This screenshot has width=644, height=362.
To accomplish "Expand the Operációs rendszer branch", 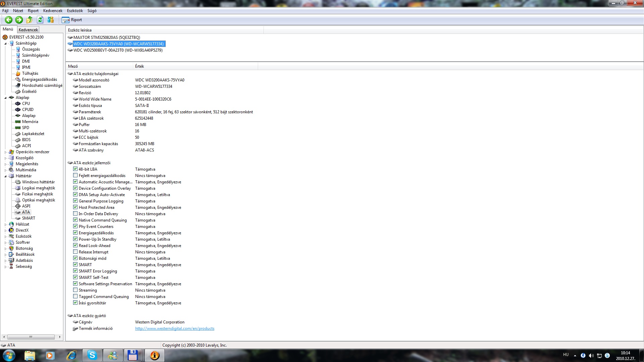I will tap(5, 152).
